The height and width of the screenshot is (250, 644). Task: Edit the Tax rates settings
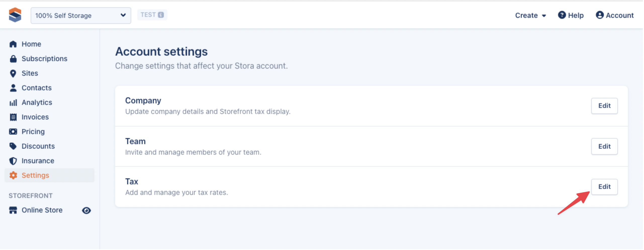pos(604,187)
